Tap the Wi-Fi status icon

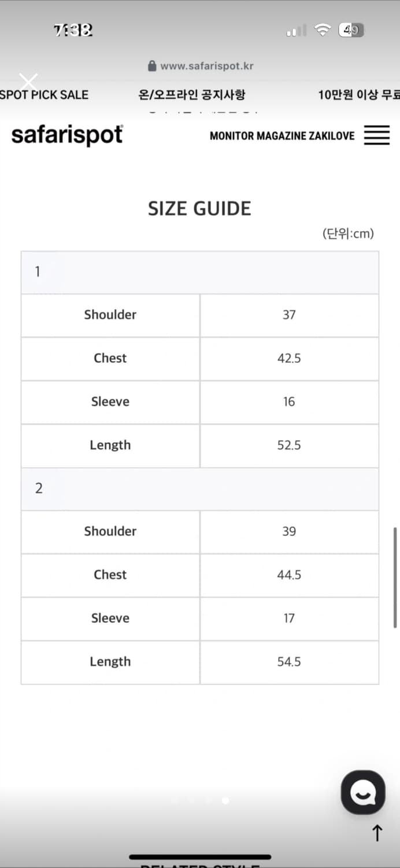pyautogui.click(x=322, y=30)
